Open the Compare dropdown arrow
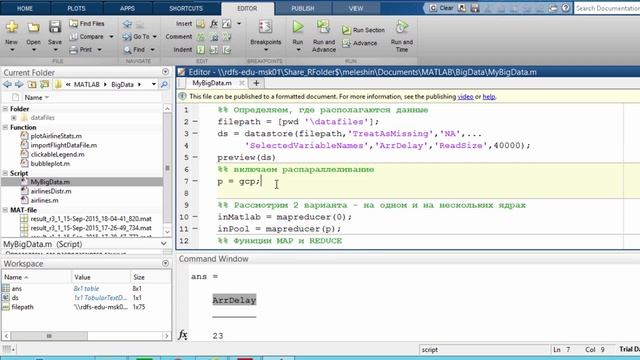This screenshot has height=360, width=640. coord(111,37)
